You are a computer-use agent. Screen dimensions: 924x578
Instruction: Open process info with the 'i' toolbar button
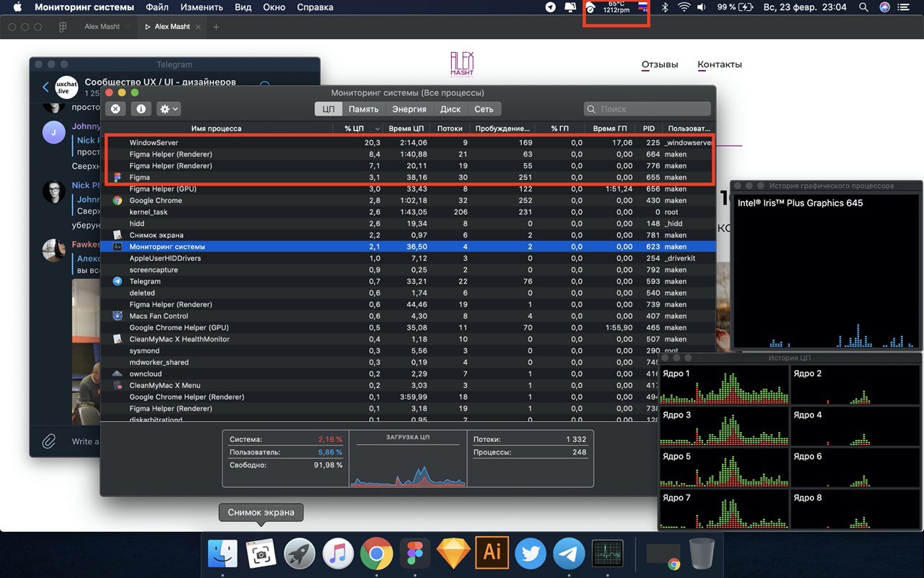pyautogui.click(x=141, y=109)
